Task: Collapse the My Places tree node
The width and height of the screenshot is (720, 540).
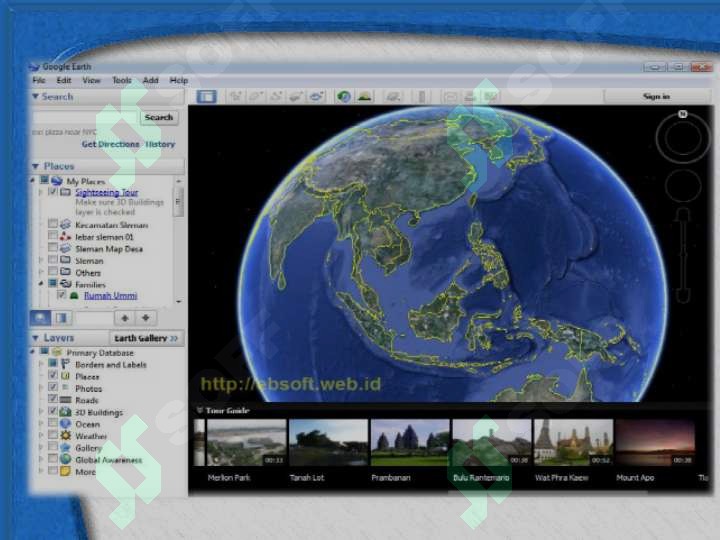Action: [33, 180]
